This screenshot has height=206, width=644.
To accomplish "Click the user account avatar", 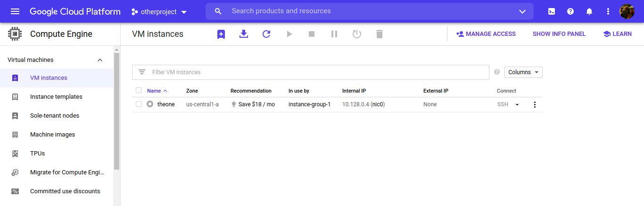I will [627, 11].
